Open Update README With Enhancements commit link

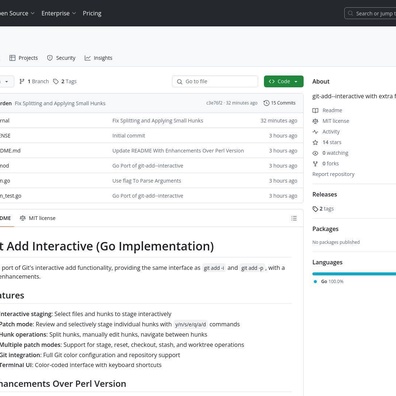[178, 151]
